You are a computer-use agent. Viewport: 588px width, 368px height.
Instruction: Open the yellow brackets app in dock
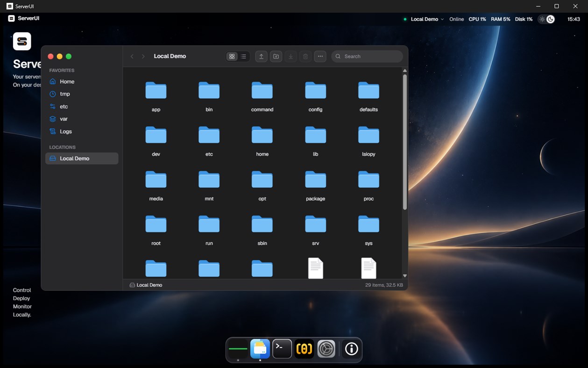pos(304,349)
